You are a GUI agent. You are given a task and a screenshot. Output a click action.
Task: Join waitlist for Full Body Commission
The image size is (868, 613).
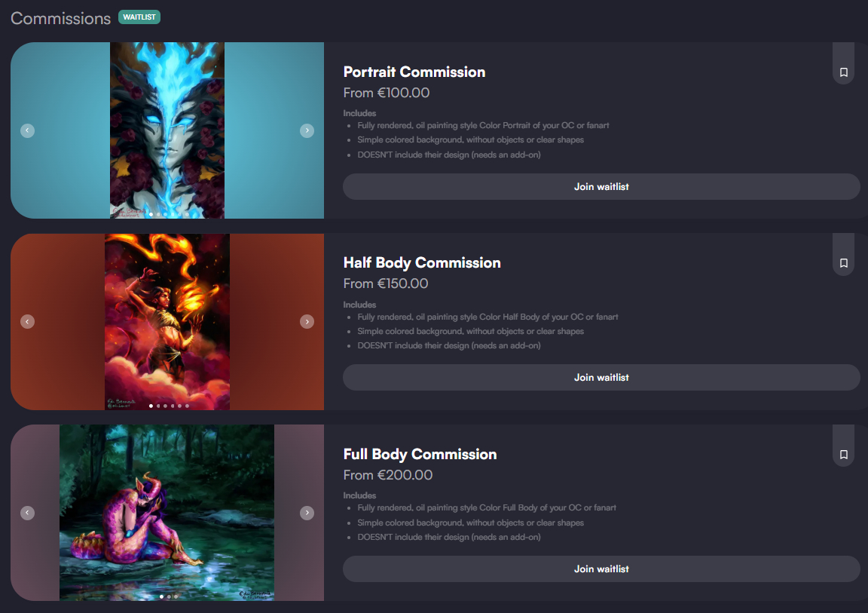click(601, 569)
